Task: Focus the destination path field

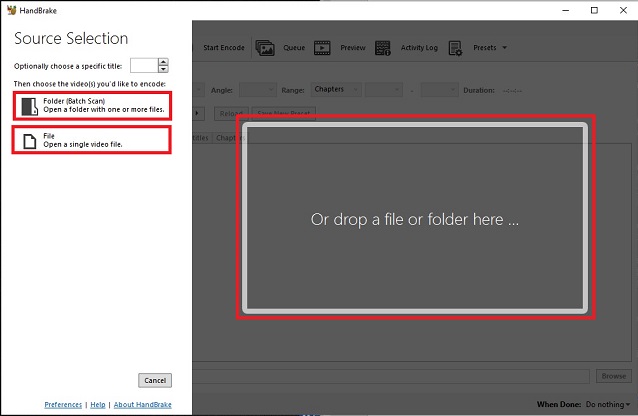Action: (391, 377)
